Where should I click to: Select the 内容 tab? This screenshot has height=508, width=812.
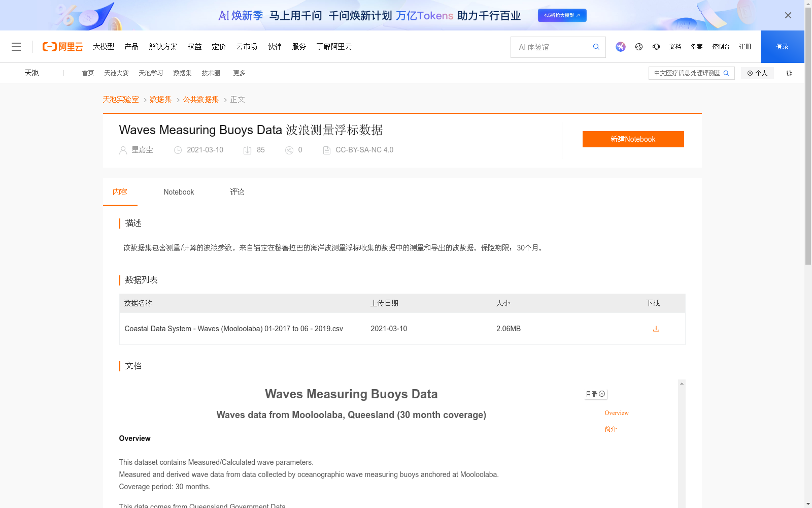[x=120, y=192]
